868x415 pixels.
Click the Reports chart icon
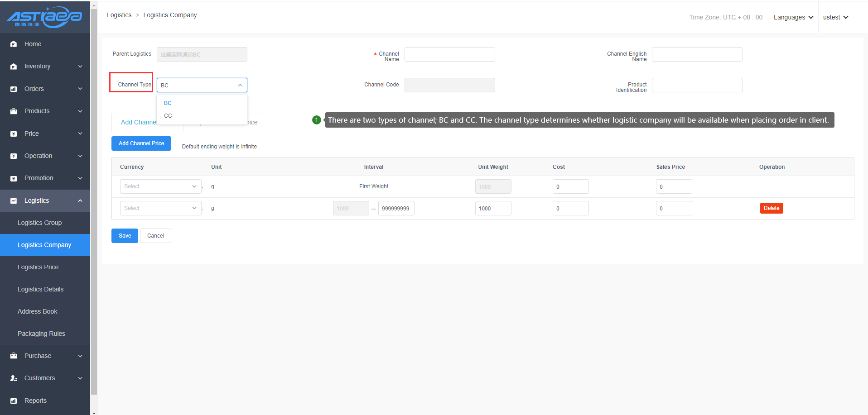(x=14, y=401)
